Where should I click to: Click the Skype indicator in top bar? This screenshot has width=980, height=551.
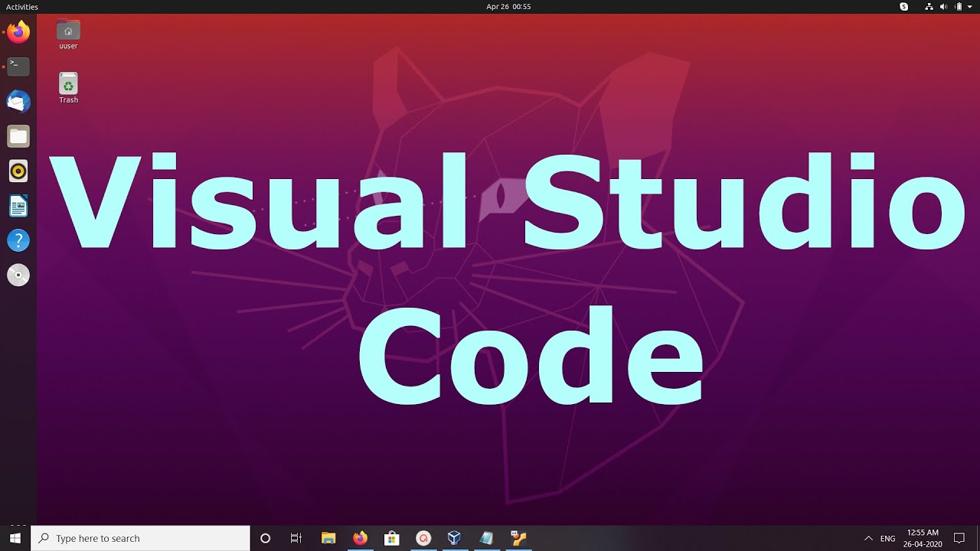[904, 7]
